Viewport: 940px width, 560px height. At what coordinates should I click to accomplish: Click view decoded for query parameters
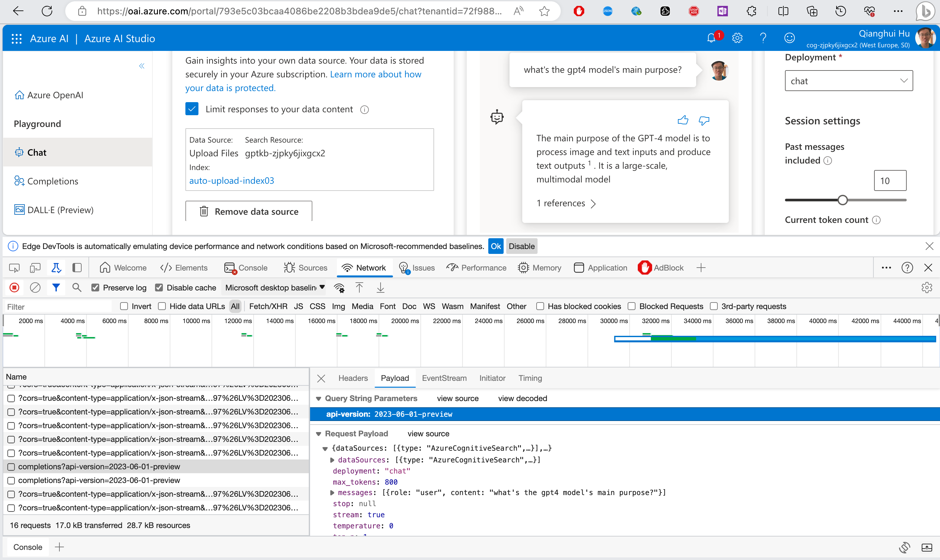pyautogui.click(x=522, y=398)
